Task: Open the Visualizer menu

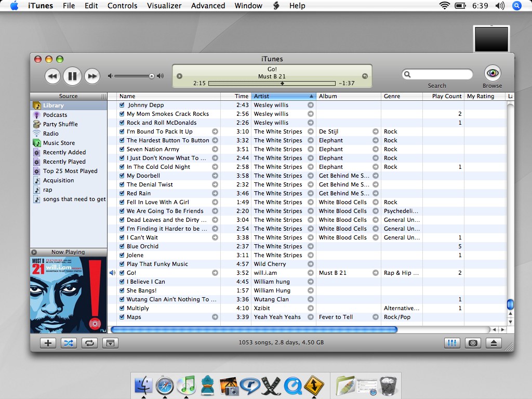Action: [164, 6]
